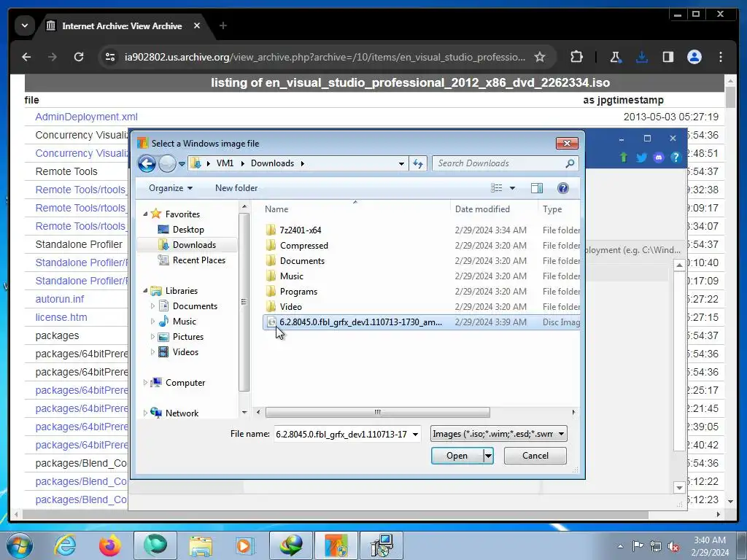Click the Forward arrow in file dialog

pyautogui.click(x=167, y=164)
